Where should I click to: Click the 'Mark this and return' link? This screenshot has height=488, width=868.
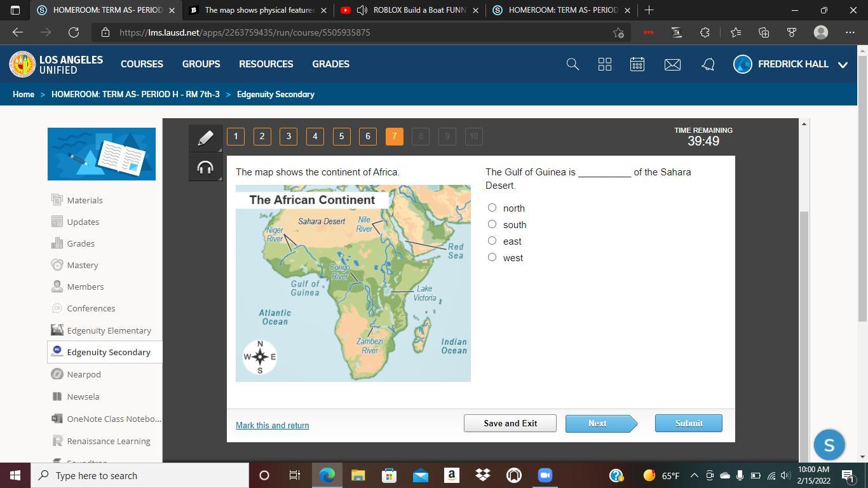click(x=273, y=426)
